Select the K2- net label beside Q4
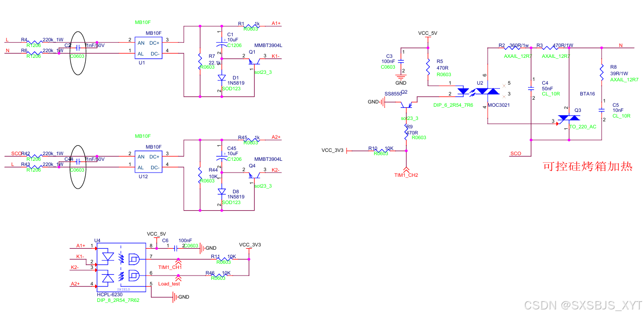Screen dimensions: 644x316 (276, 170)
